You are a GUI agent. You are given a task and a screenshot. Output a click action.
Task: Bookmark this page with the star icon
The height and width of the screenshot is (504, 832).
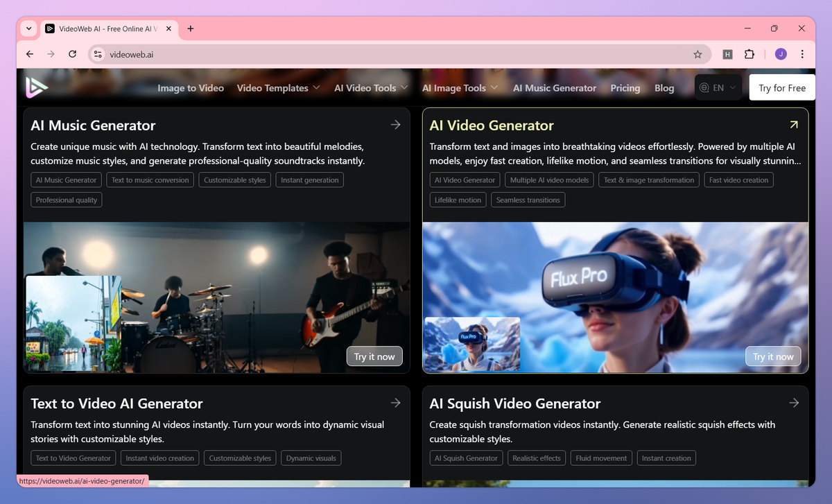pyautogui.click(x=697, y=54)
